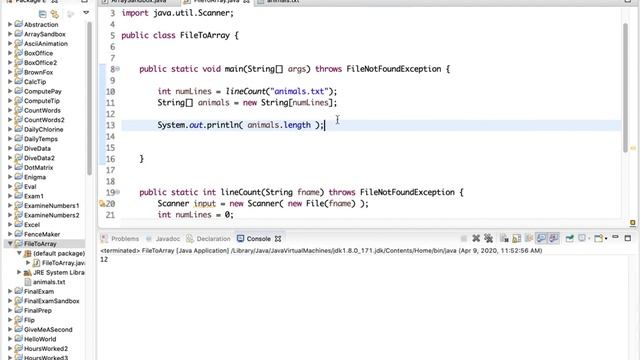
Task: Click the ComputePay project folder icon
Action: click(x=18, y=91)
